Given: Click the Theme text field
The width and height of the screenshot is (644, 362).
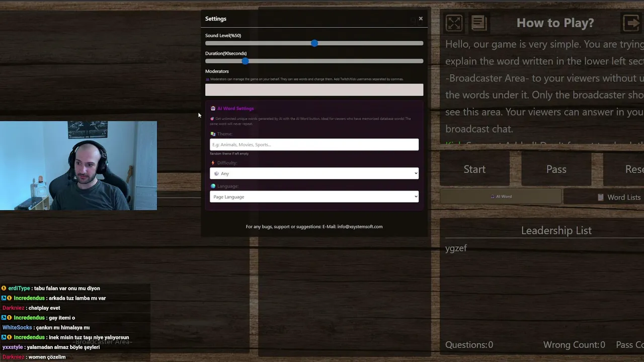Looking at the screenshot, I should coord(314,145).
